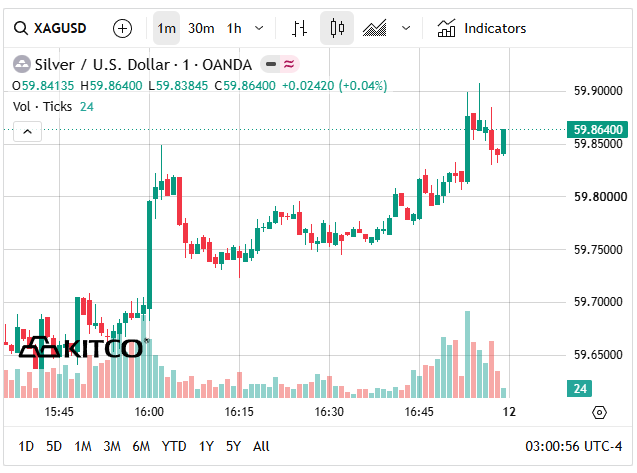Click the O59.84135 open value
637x473 pixels.
coord(43,86)
